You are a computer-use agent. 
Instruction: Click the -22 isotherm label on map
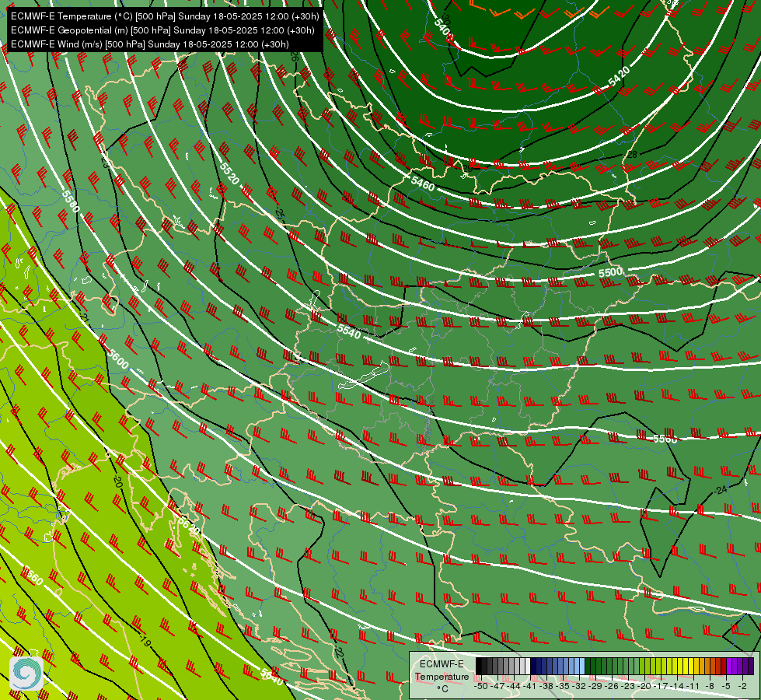pyautogui.click(x=339, y=652)
